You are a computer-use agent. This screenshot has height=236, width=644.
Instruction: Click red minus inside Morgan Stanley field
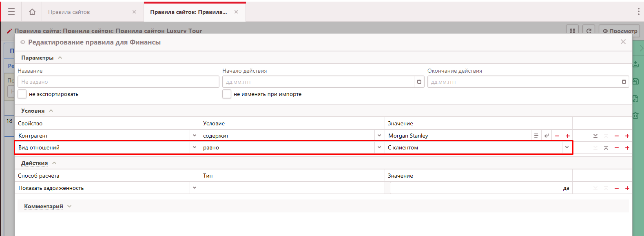[557, 136]
